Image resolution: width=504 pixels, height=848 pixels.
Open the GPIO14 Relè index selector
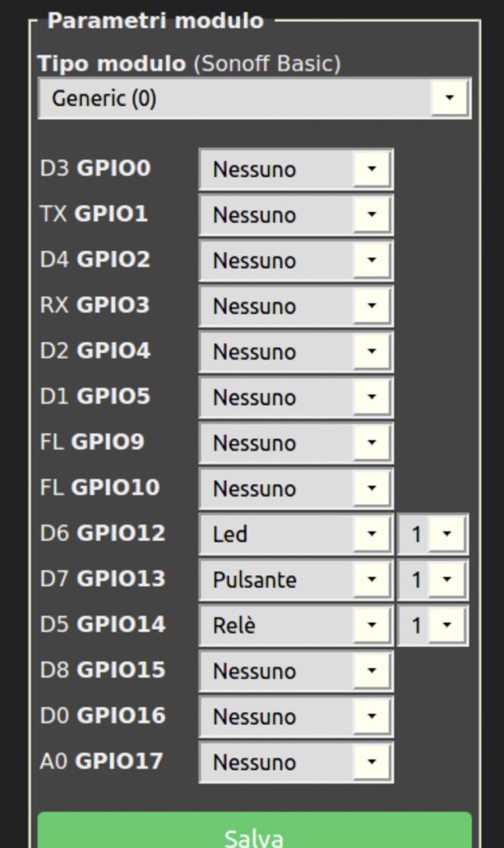point(432,625)
